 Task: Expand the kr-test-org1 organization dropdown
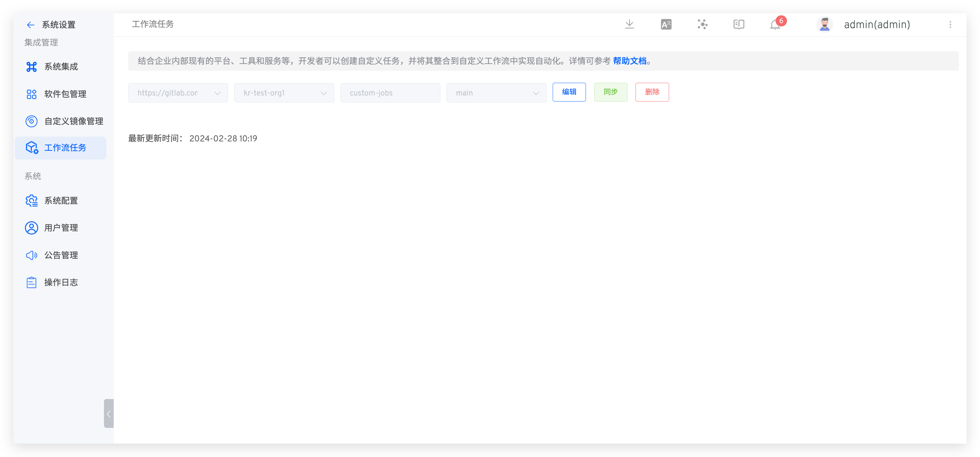(x=284, y=92)
